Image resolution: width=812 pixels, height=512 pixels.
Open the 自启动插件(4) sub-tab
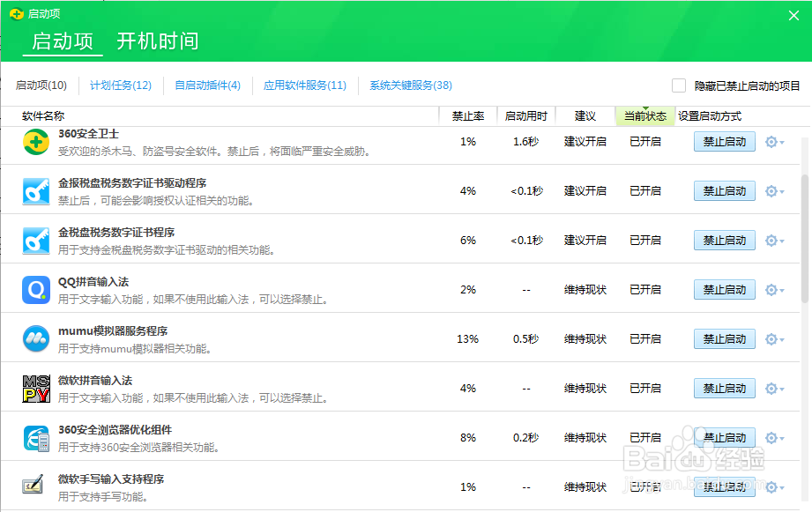(x=208, y=85)
